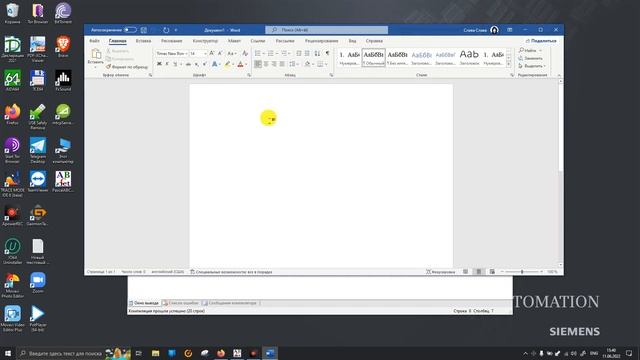
Task: Switch to the Рассылки ribbon tab
Action: click(x=285, y=41)
